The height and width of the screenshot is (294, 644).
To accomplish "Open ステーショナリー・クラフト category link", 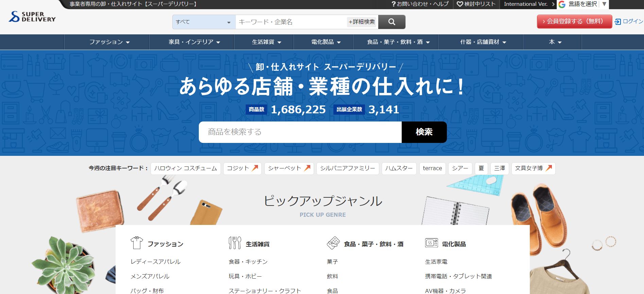I will (265, 291).
